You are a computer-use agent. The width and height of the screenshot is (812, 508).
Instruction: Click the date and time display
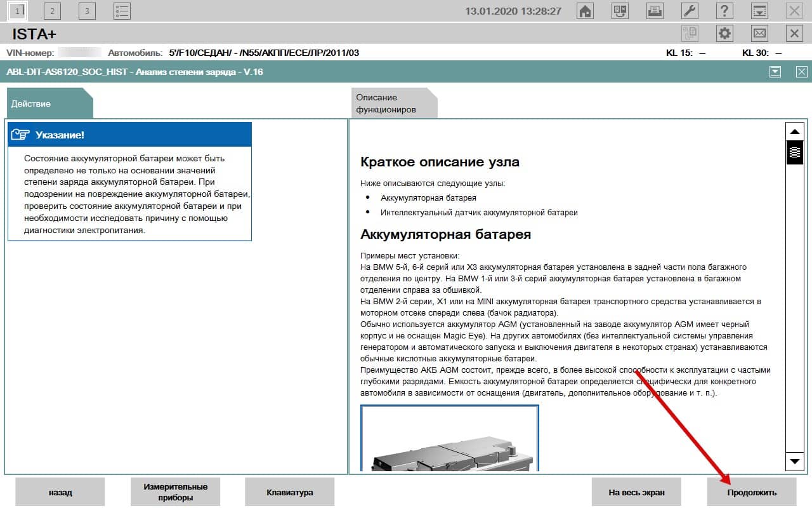513,11
